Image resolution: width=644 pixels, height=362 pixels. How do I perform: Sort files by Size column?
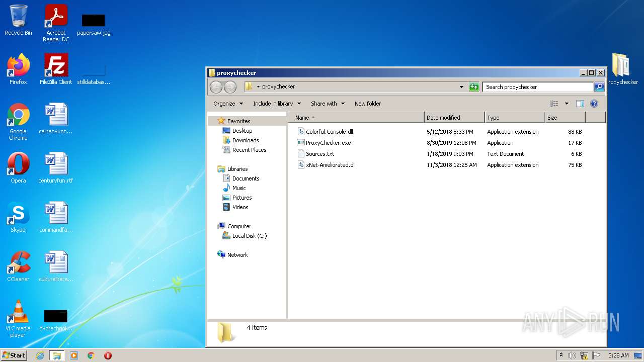coord(566,118)
